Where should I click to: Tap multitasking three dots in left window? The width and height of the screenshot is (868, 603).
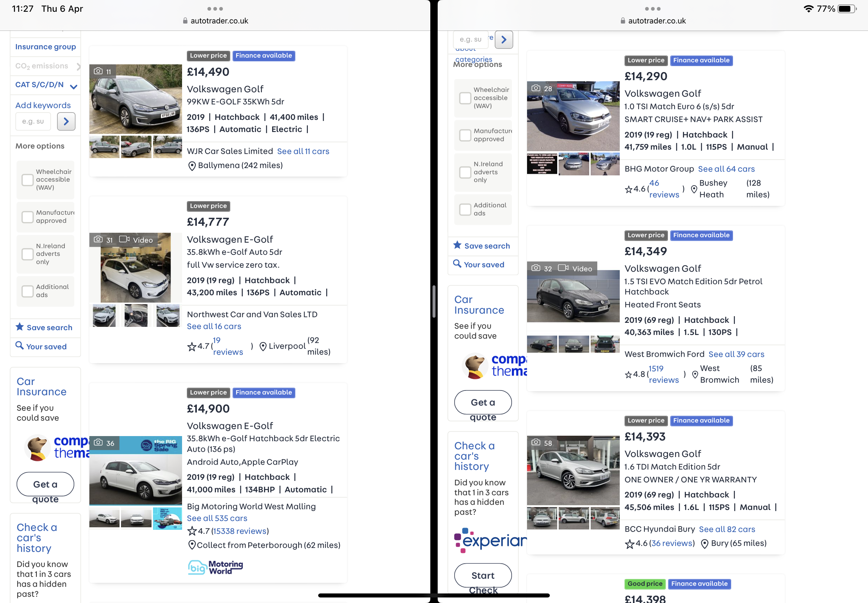[x=215, y=9]
